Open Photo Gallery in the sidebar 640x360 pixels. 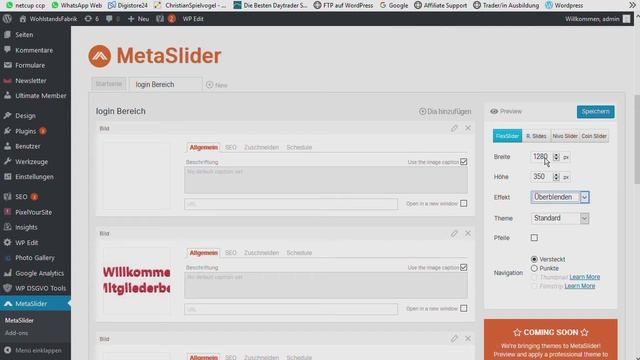[35, 258]
